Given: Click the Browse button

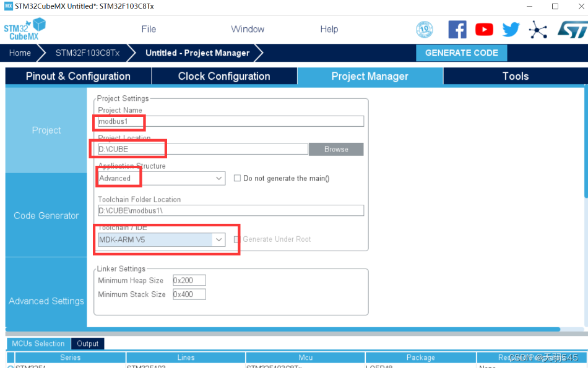Looking at the screenshot, I should pos(336,149).
